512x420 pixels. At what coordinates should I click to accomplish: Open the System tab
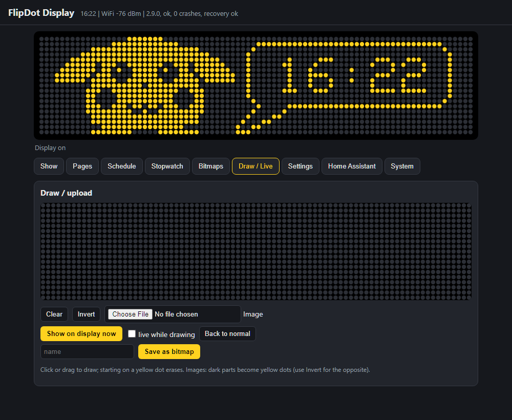(402, 166)
